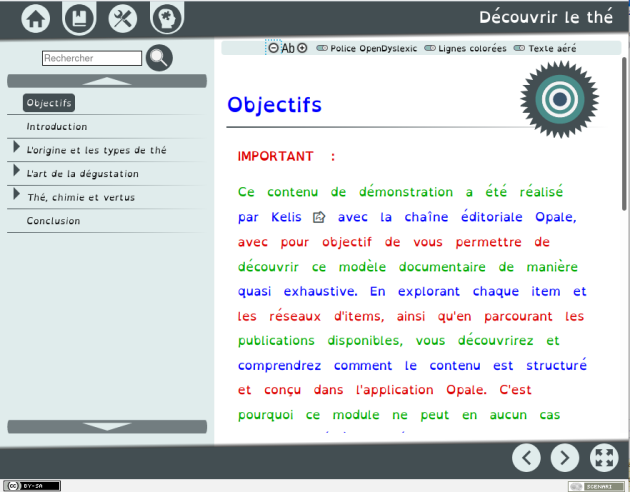Increase text size with plus button
Image resolution: width=630 pixels, height=492 pixels.
tap(302, 48)
